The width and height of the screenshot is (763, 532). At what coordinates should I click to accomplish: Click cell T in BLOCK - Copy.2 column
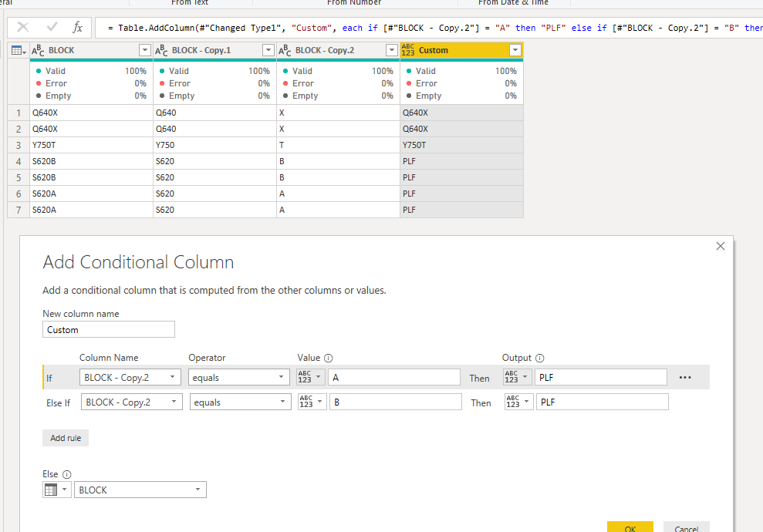pos(338,145)
